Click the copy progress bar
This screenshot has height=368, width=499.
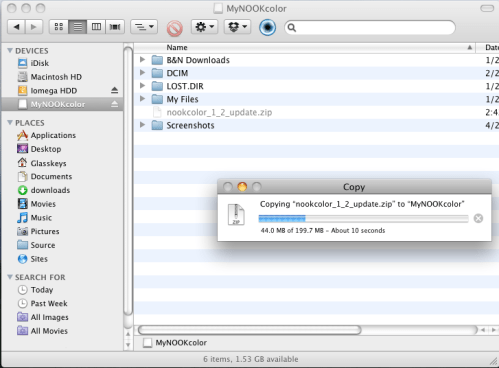(363, 219)
